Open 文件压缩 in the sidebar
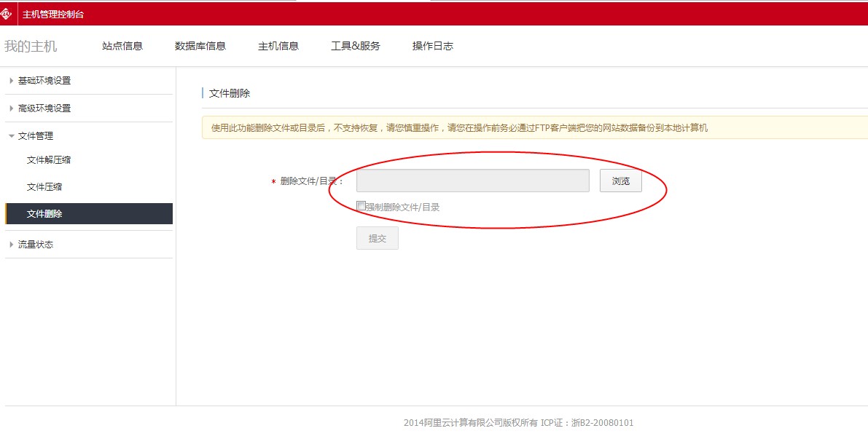Viewport: 868px width, 447px height. pos(44,187)
